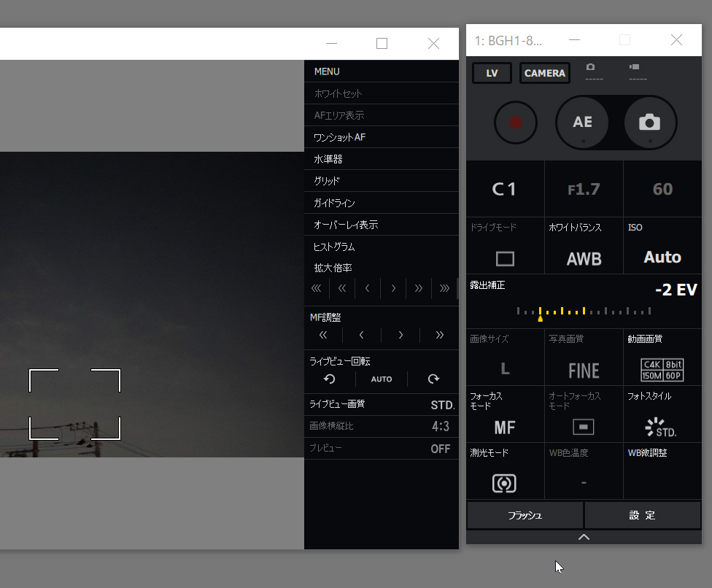Rotate live view right with clockwise arrow

click(x=433, y=379)
